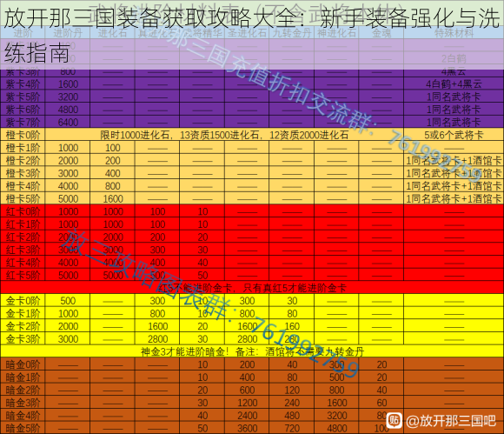Select the 特殊材料 column header

[x=454, y=33]
